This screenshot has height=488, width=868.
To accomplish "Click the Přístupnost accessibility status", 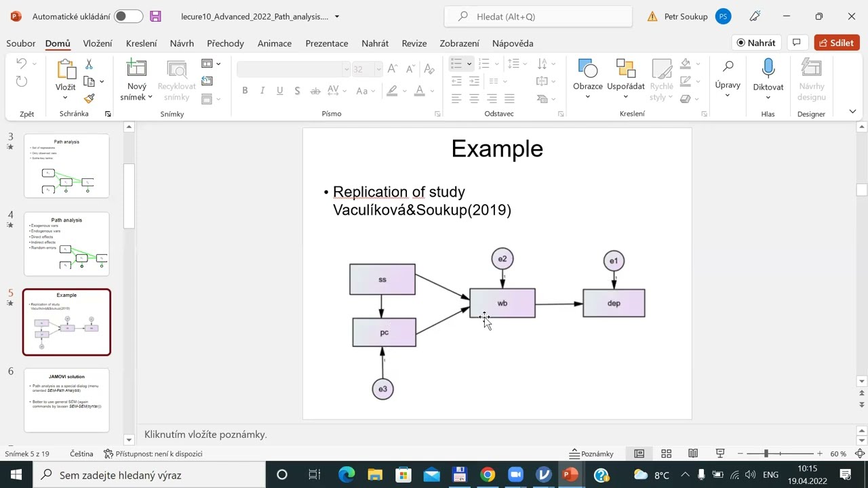I will point(153,453).
